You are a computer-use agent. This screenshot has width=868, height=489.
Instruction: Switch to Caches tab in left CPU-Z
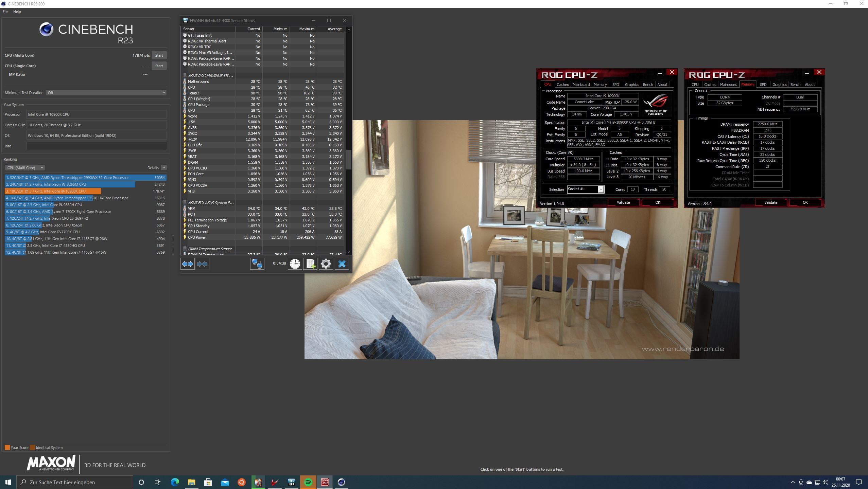pyautogui.click(x=562, y=85)
